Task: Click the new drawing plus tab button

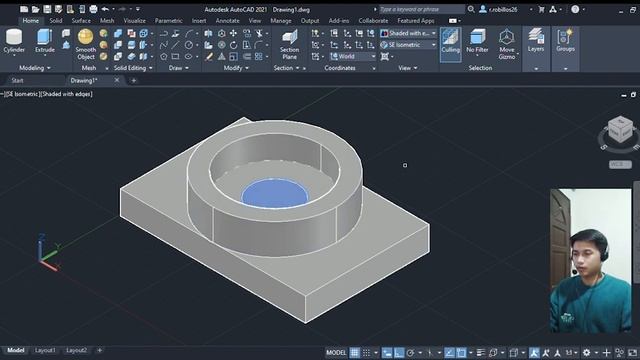Action: [133, 80]
